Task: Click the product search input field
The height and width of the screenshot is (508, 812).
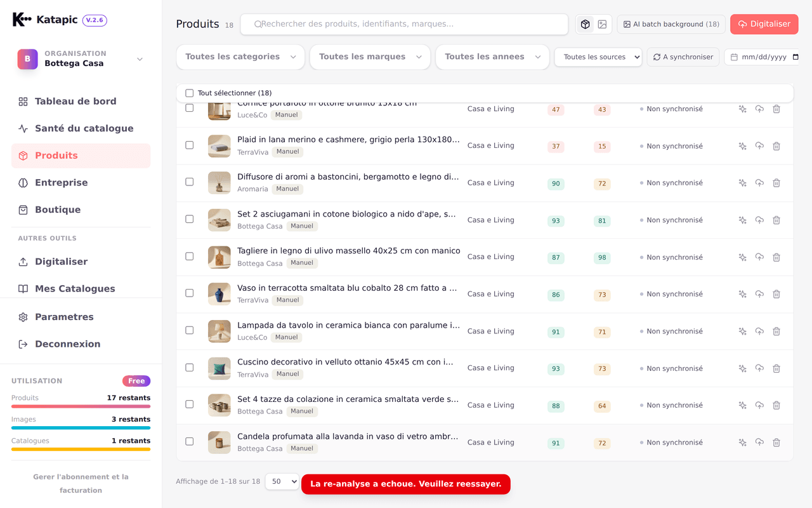Action: pos(404,24)
